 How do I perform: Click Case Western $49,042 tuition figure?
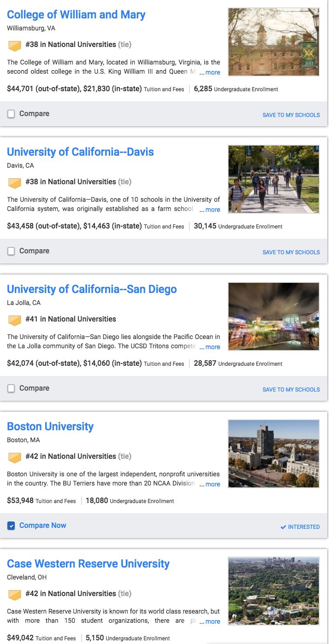click(20, 638)
